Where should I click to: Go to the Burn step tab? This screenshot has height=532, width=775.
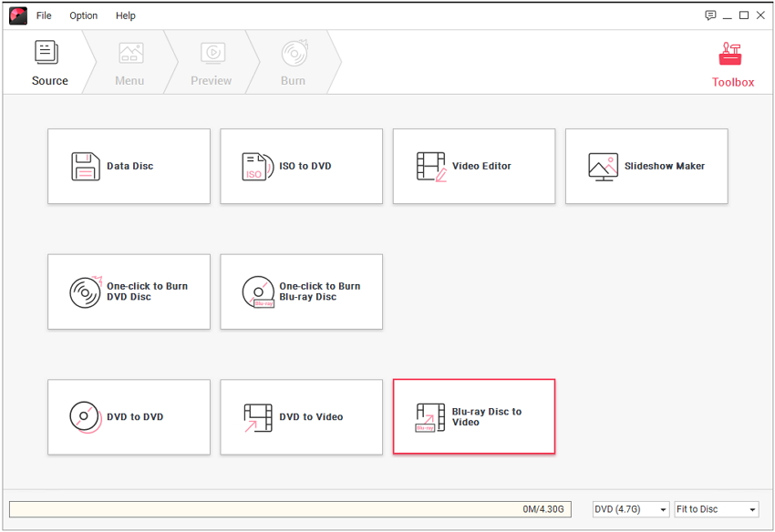point(293,64)
